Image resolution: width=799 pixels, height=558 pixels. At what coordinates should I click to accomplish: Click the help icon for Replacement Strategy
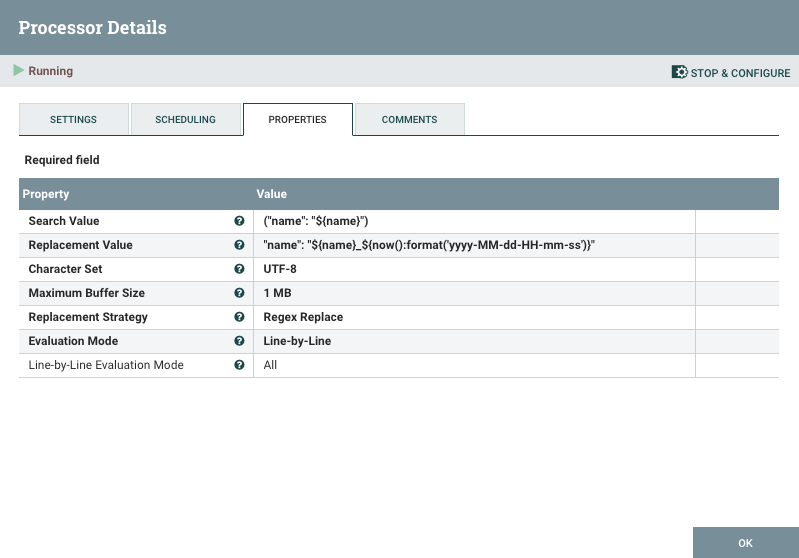tap(239, 316)
